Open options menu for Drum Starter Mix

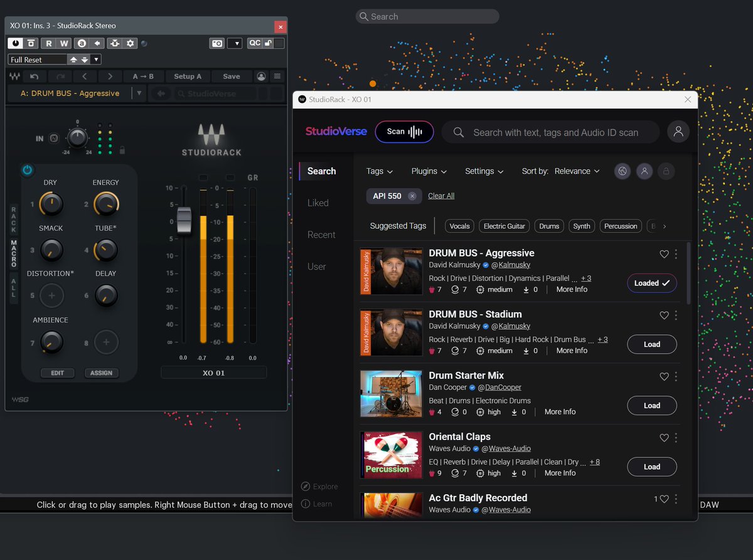click(x=676, y=376)
